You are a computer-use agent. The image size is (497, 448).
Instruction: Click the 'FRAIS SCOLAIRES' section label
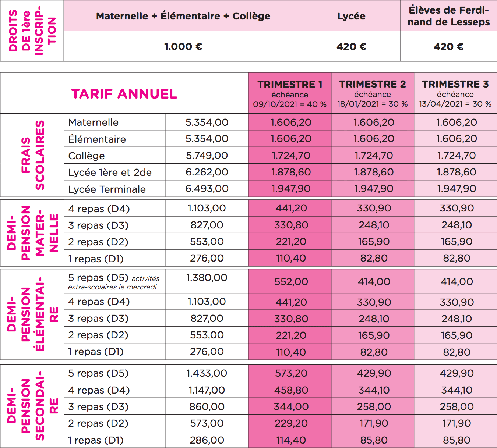pos(32,155)
